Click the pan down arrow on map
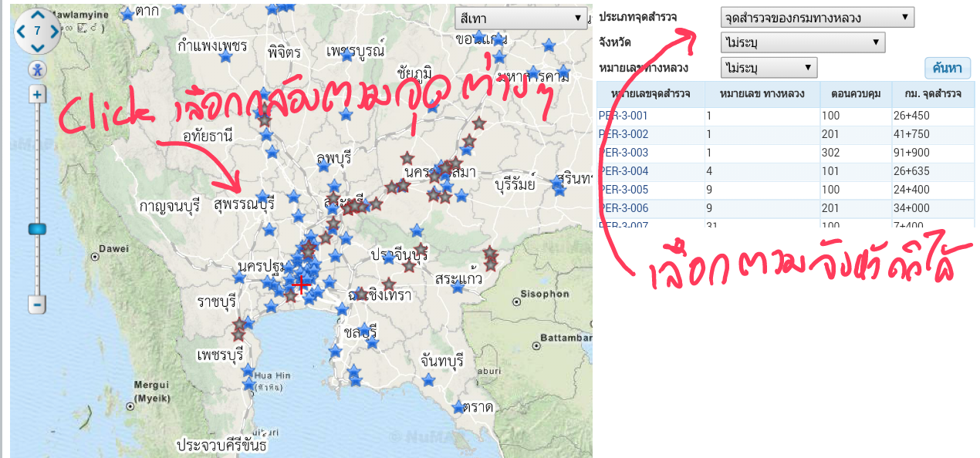Screen dimensions: 980x458 pyautogui.click(x=37, y=48)
